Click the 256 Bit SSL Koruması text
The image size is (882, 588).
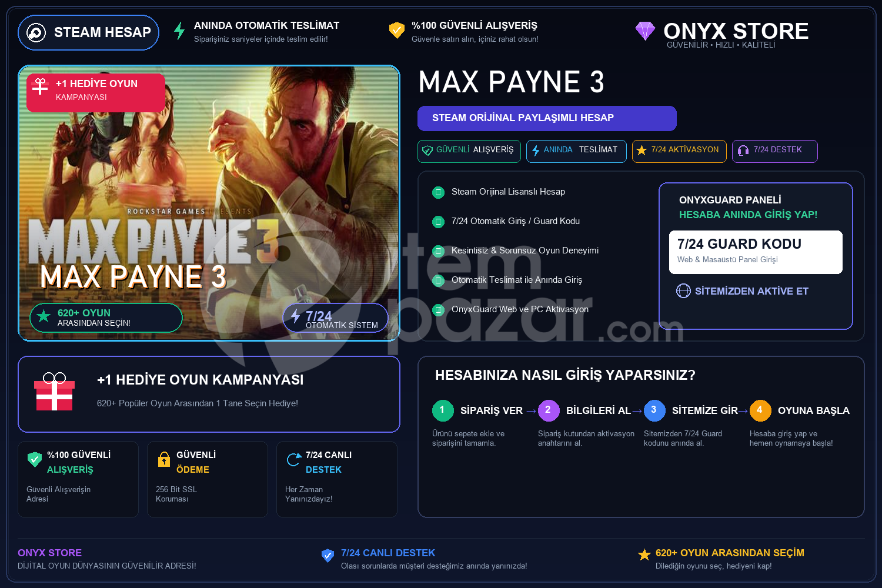(176, 494)
